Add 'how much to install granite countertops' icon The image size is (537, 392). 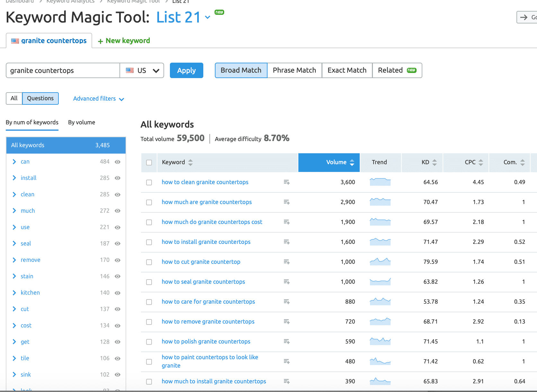286,381
